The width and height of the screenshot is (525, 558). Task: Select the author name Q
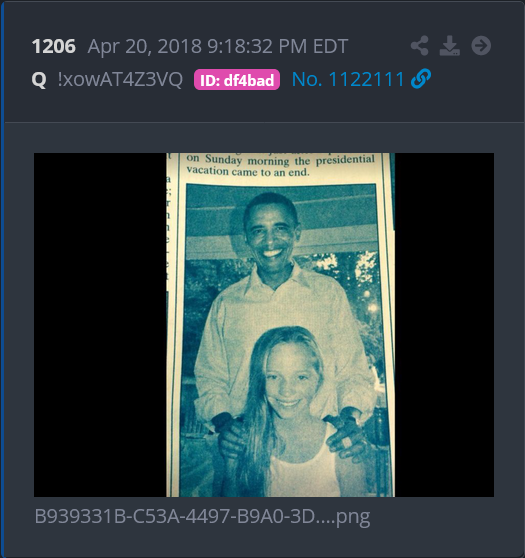tap(39, 80)
